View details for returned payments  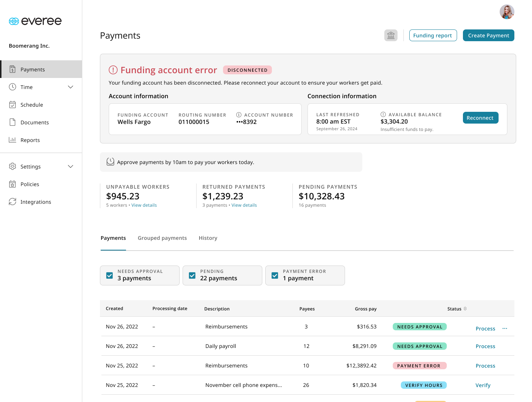pyautogui.click(x=244, y=205)
